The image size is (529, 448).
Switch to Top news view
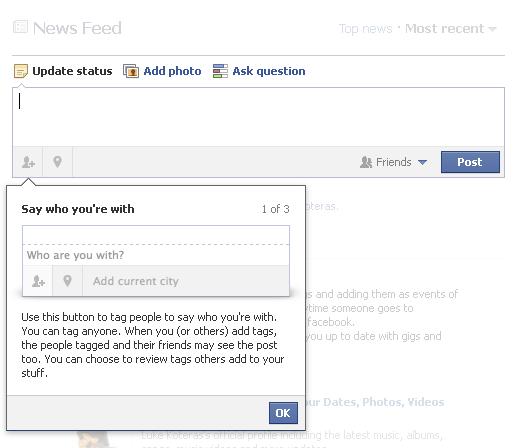click(x=366, y=29)
